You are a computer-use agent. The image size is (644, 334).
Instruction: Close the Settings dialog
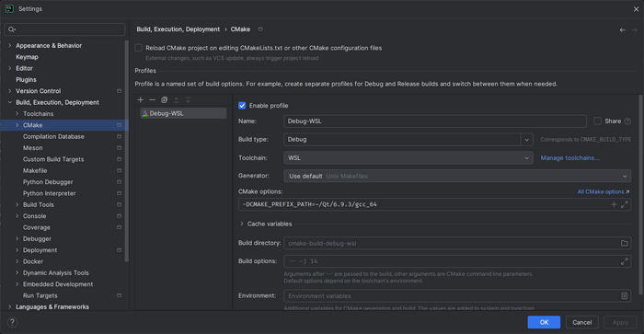pyautogui.click(x=636, y=9)
